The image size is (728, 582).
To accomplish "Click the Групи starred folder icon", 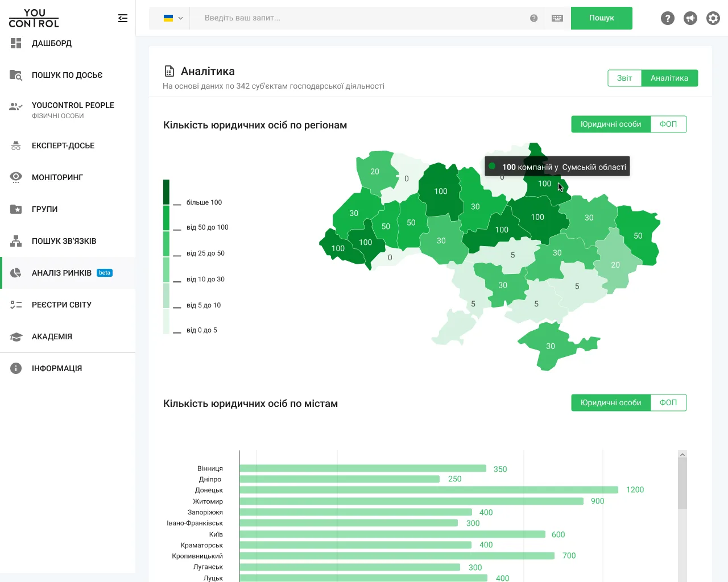I will (16, 209).
